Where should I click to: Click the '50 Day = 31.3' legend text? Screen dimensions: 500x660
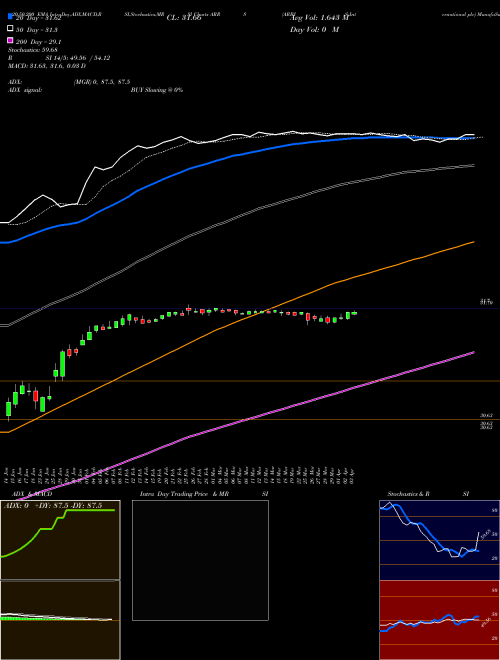[37, 30]
